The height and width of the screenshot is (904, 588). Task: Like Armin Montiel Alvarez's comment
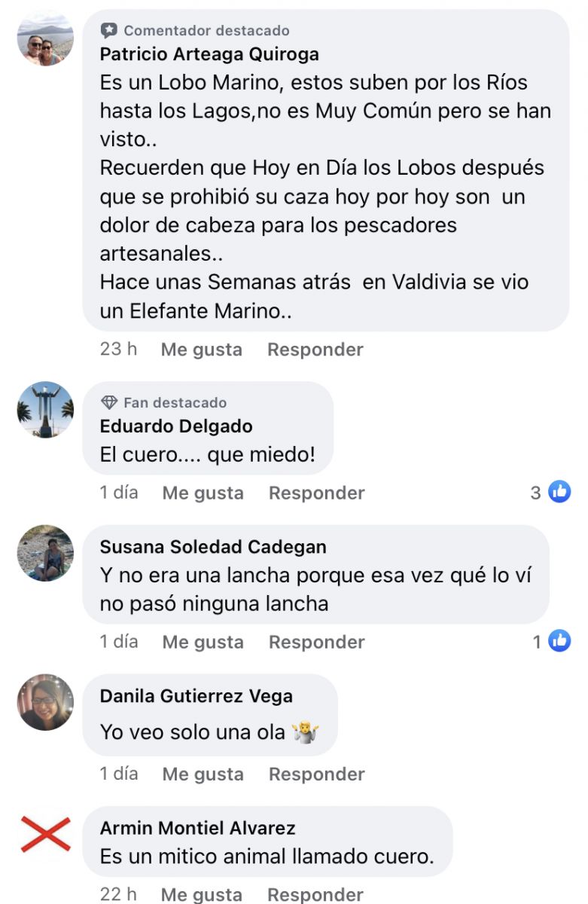(x=202, y=894)
